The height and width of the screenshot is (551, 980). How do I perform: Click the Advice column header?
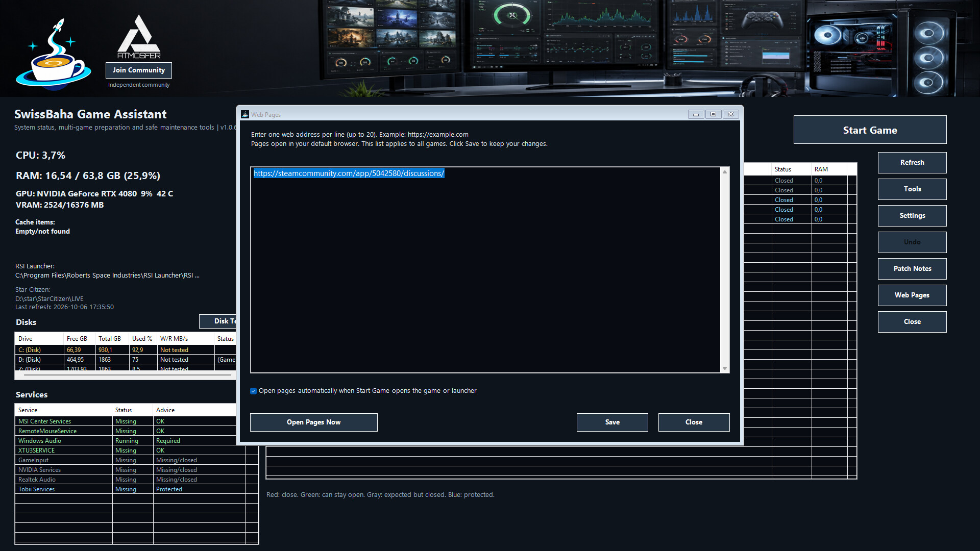tap(194, 410)
